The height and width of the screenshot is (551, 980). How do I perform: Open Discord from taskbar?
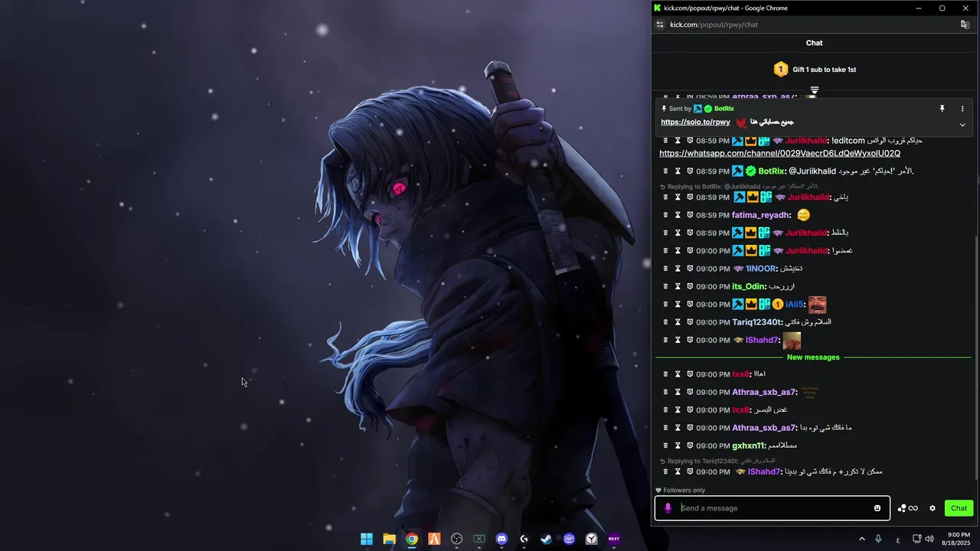501,539
